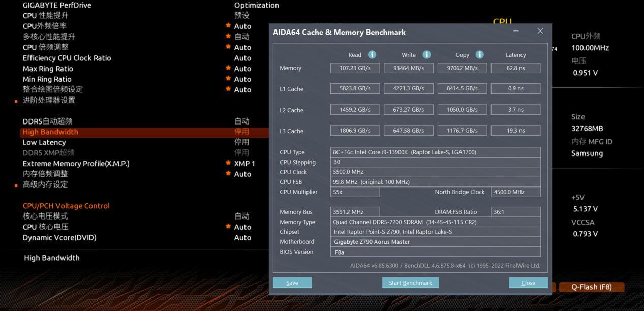This screenshot has height=311, width=644.
Task: Click the Save button in AIDA64
Action: (x=292, y=283)
